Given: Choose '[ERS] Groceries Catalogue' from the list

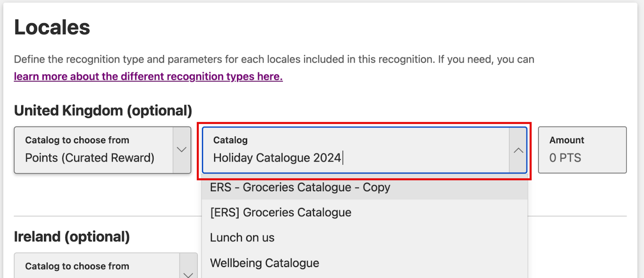Looking at the screenshot, I should coord(280,212).
